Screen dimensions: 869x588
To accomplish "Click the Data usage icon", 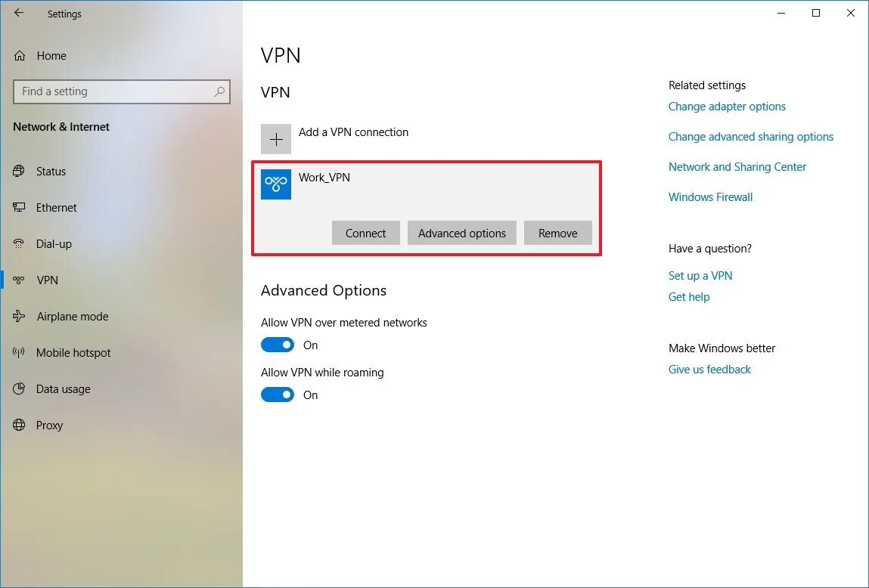I will (x=20, y=389).
